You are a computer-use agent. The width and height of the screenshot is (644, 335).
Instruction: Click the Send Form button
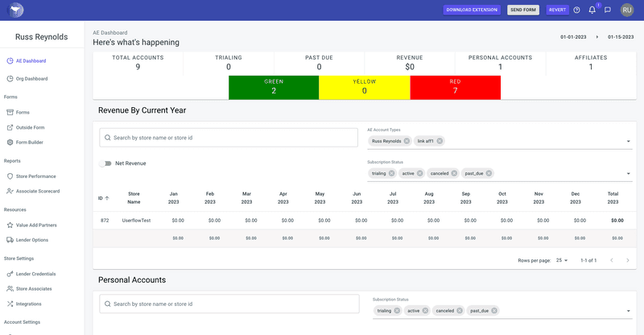pos(522,10)
